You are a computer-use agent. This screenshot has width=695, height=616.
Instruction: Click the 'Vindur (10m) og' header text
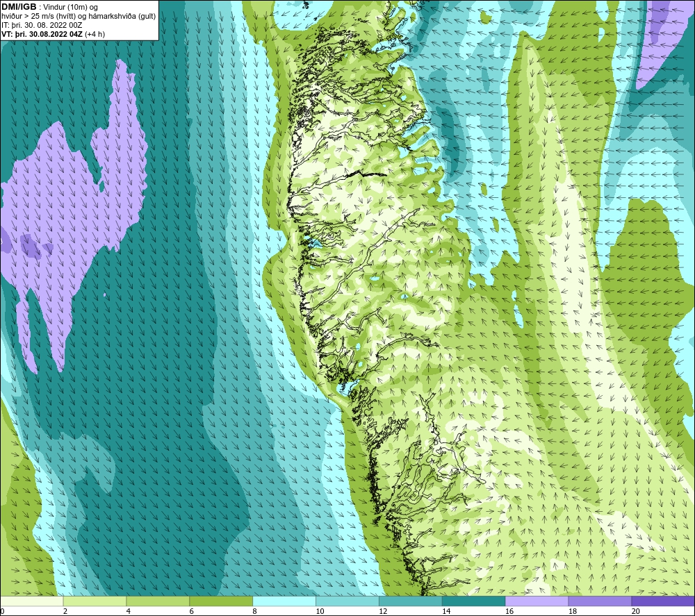pos(70,7)
